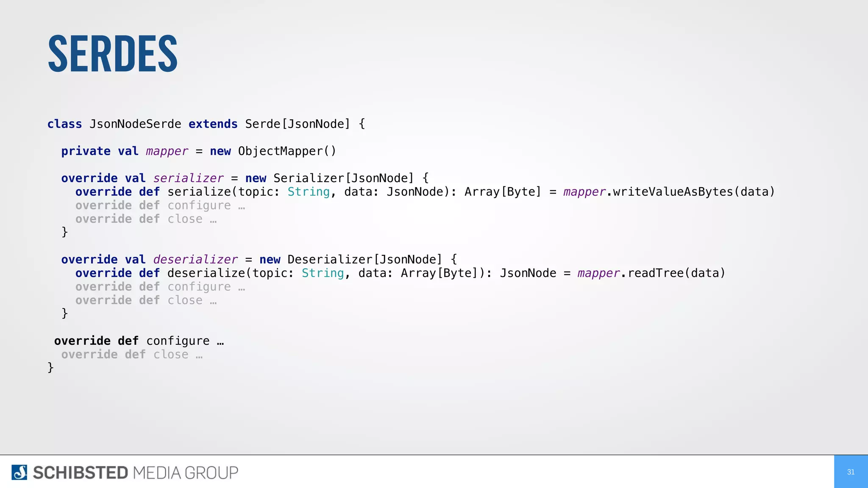Screen dimensions: 868x488
Task: Click 'JsonNode =' return type in deserialize line
Action: [535, 273]
